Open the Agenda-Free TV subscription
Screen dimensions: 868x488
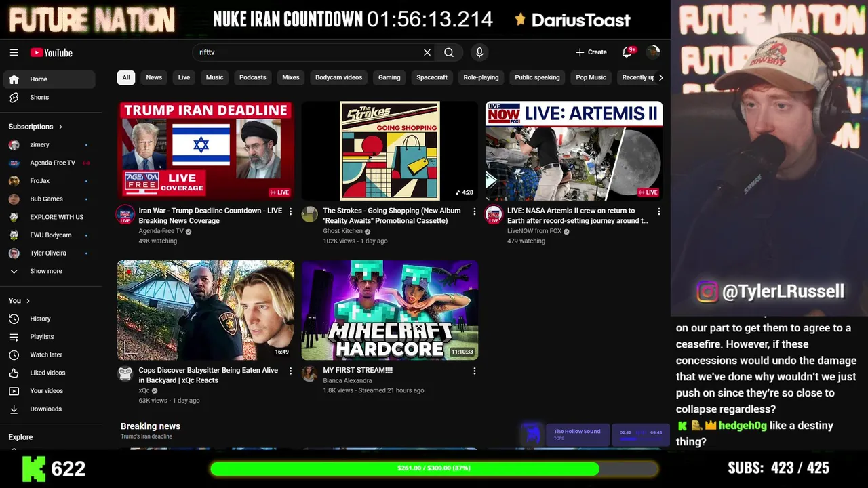(x=49, y=163)
